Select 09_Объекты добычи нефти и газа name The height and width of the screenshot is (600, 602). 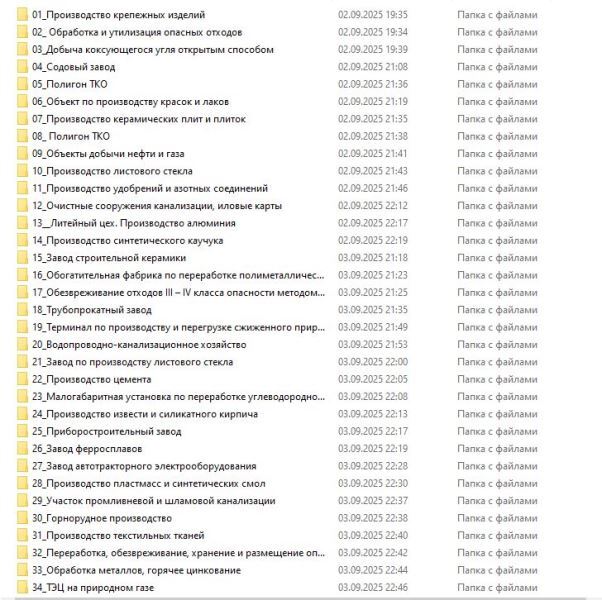pyautogui.click(x=108, y=154)
